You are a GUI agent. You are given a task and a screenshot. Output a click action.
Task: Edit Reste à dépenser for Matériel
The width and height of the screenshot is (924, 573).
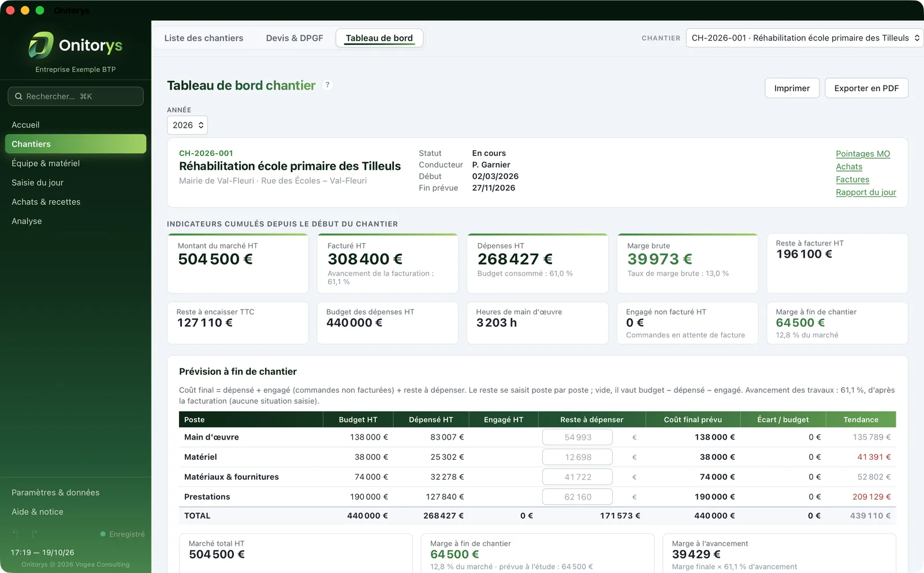pos(577,457)
